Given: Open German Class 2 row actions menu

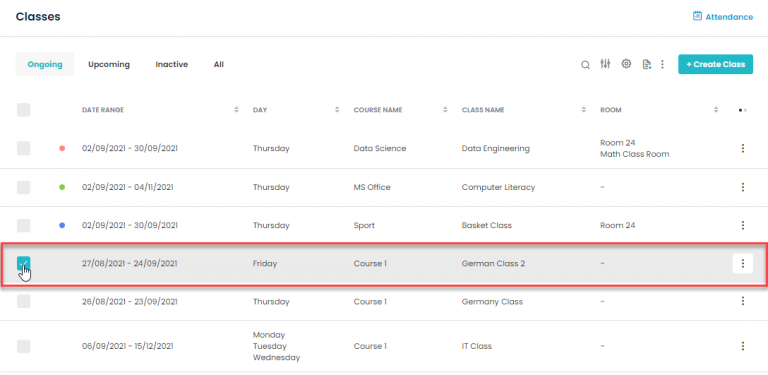Looking at the screenshot, I should 743,263.
